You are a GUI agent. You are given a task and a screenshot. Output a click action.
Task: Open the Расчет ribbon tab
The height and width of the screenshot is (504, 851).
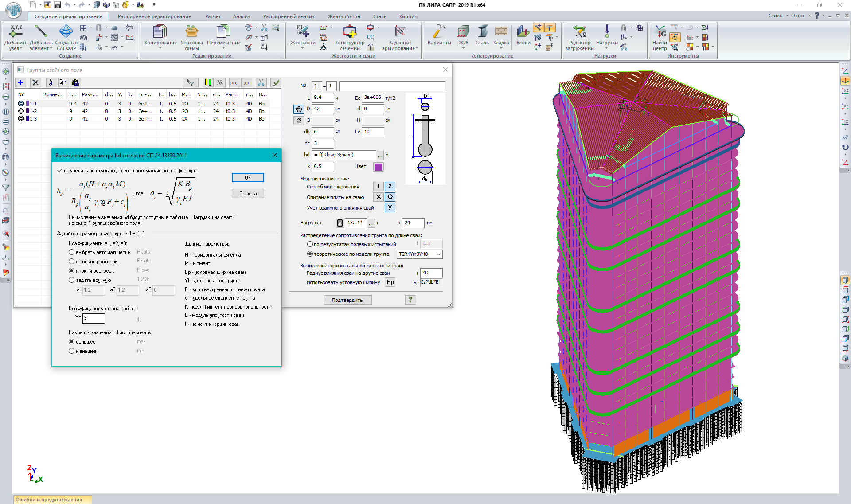[213, 16]
